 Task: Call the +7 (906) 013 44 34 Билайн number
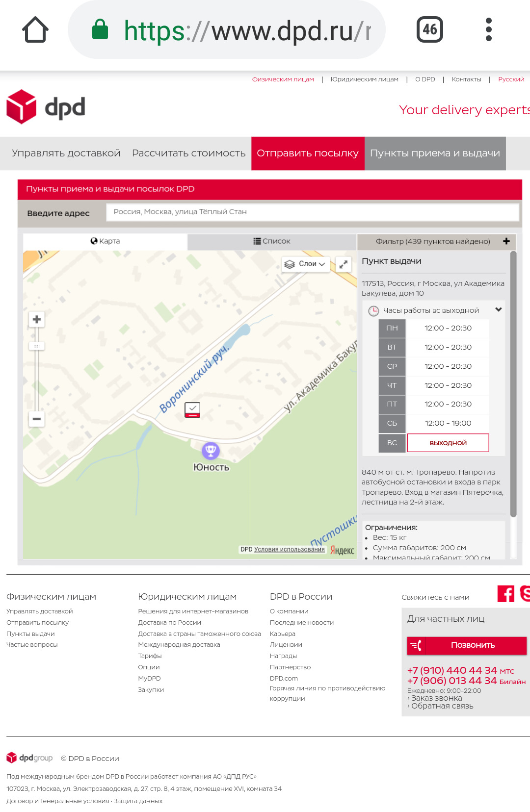(x=466, y=681)
